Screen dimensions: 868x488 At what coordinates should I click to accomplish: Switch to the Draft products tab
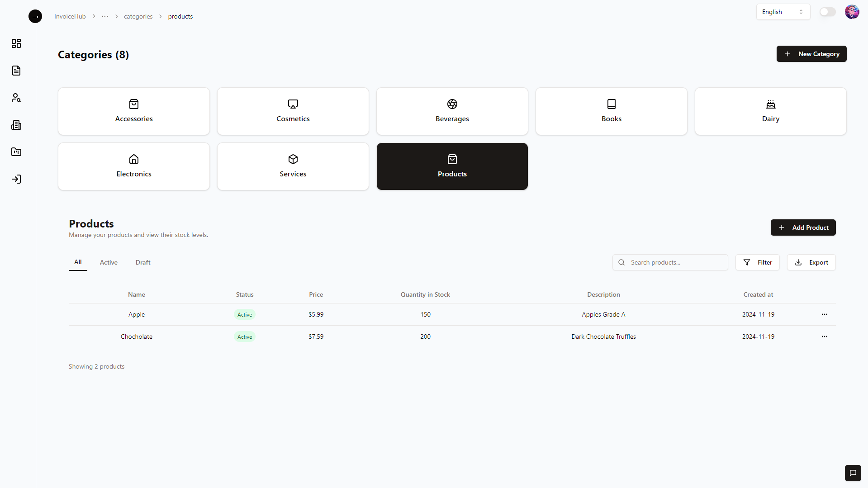tap(142, 262)
